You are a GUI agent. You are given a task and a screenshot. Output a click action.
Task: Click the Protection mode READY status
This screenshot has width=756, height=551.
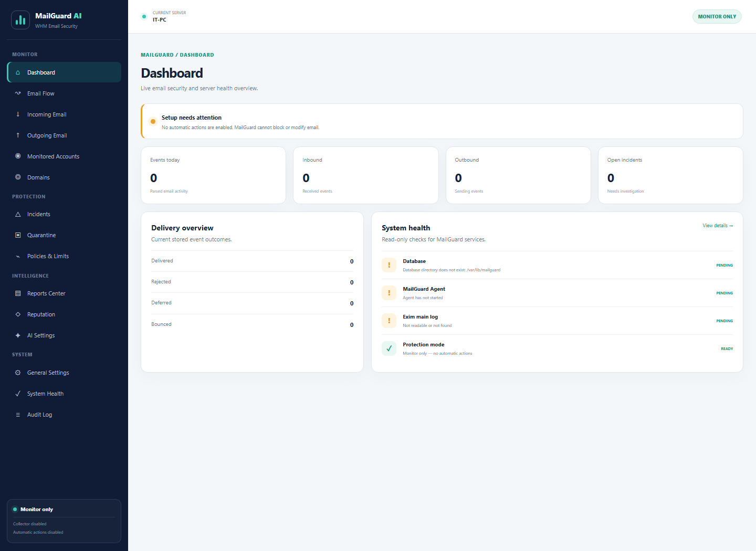click(727, 349)
